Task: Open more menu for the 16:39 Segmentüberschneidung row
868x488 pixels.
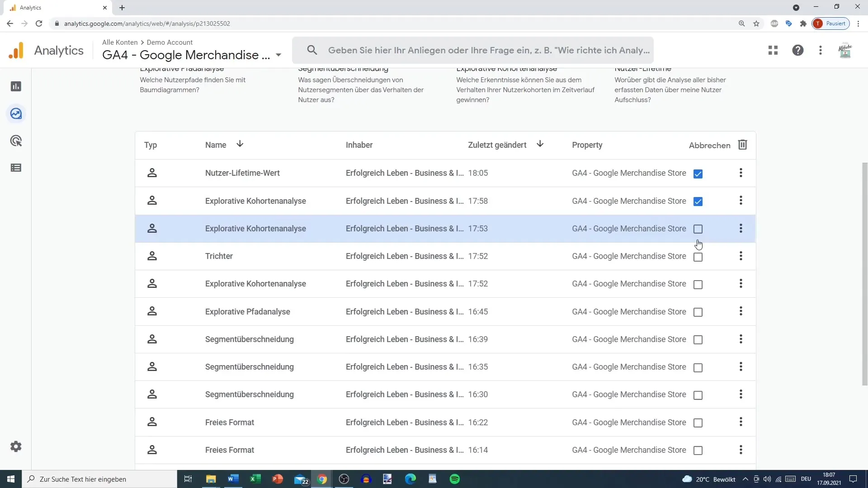Action: (x=741, y=339)
